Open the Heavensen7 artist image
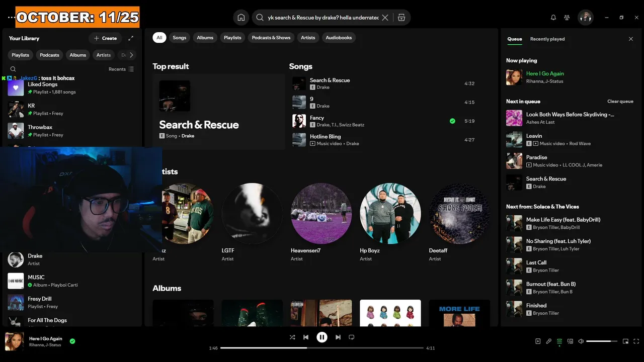The height and width of the screenshot is (362, 644). click(x=321, y=213)
